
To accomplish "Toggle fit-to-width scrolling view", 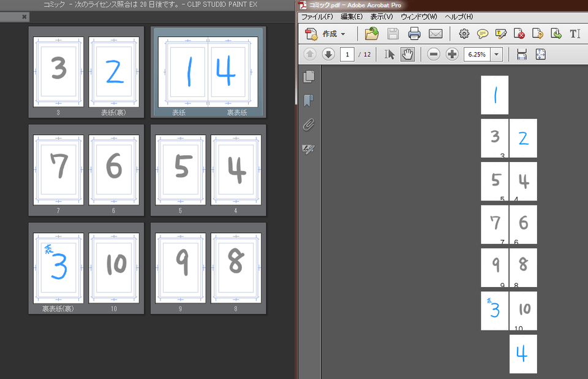I will pyautogui.click(x=522, y=55).
